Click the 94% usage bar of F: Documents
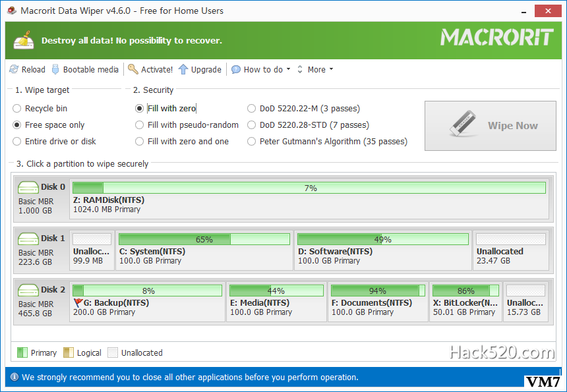Screen dimensions: 567x392 [378, 291]
